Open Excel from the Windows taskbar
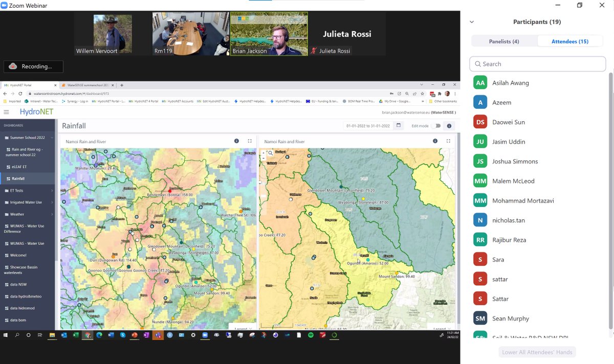 [76, 335]
